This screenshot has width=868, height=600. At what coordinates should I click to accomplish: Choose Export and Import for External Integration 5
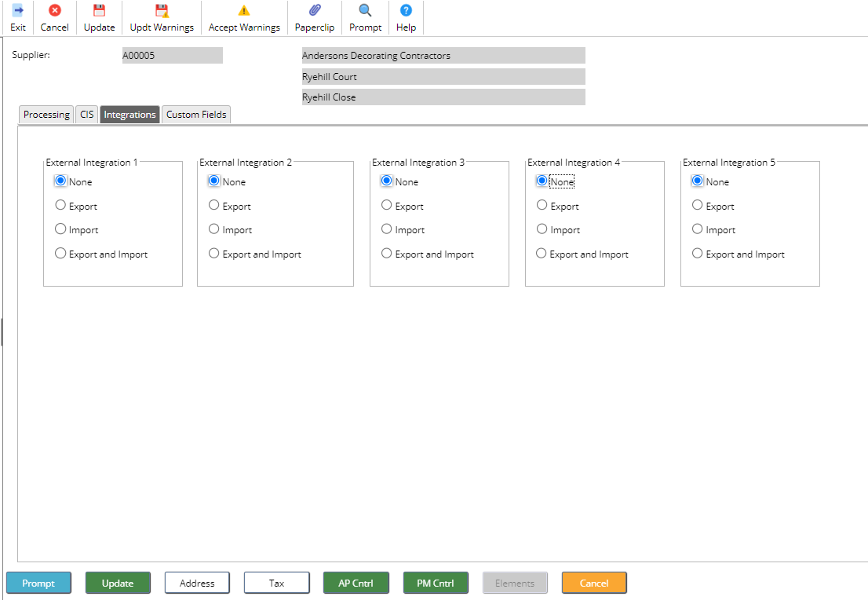coord(698,253)
